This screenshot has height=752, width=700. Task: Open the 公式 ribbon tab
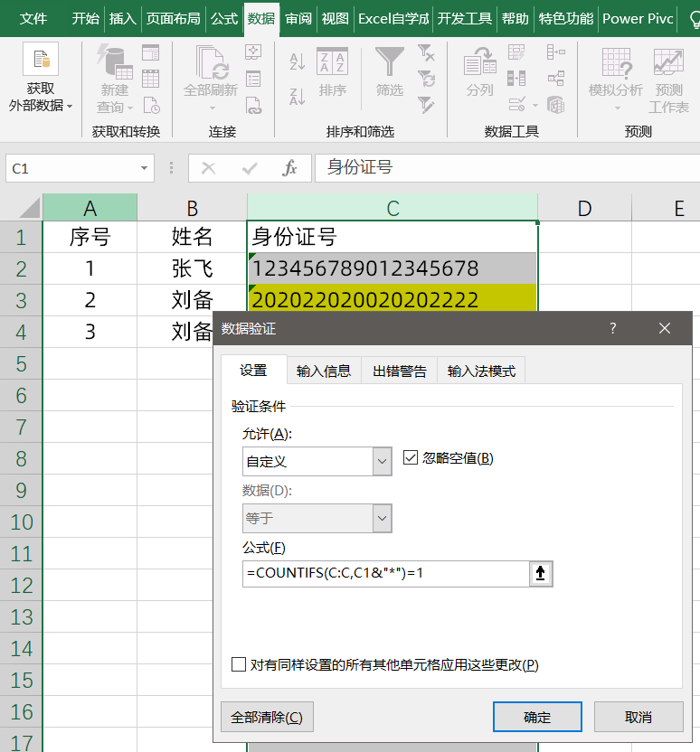pos(223,18)
